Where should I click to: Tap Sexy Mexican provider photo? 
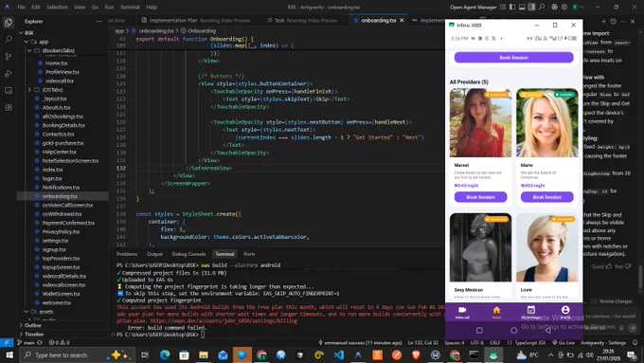[x=480, y=247]
